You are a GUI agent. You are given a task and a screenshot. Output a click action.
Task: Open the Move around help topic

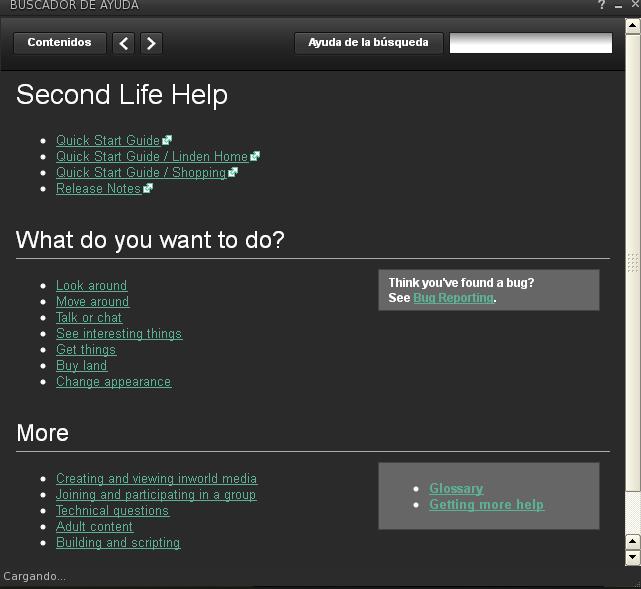pyautogui.click(x=93, y=301)
